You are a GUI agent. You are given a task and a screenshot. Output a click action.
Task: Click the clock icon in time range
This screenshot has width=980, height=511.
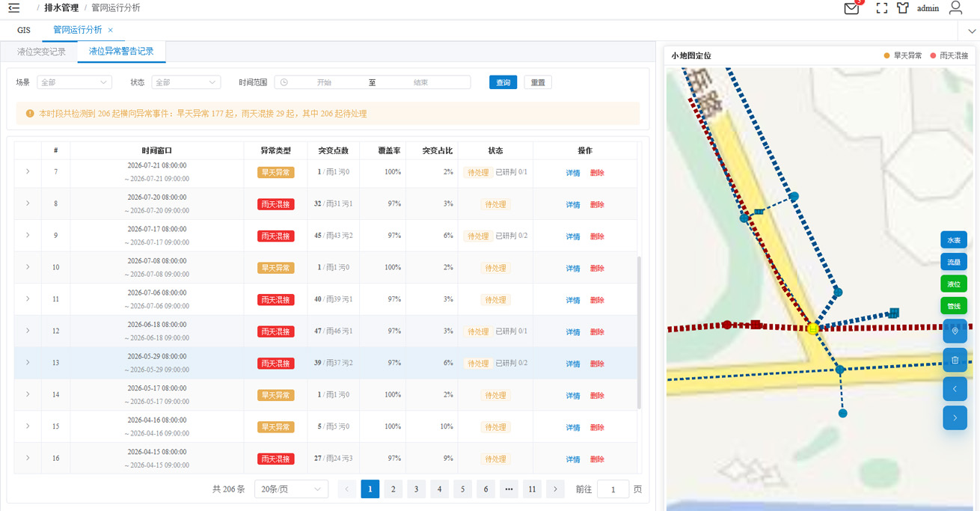[284, 82]
